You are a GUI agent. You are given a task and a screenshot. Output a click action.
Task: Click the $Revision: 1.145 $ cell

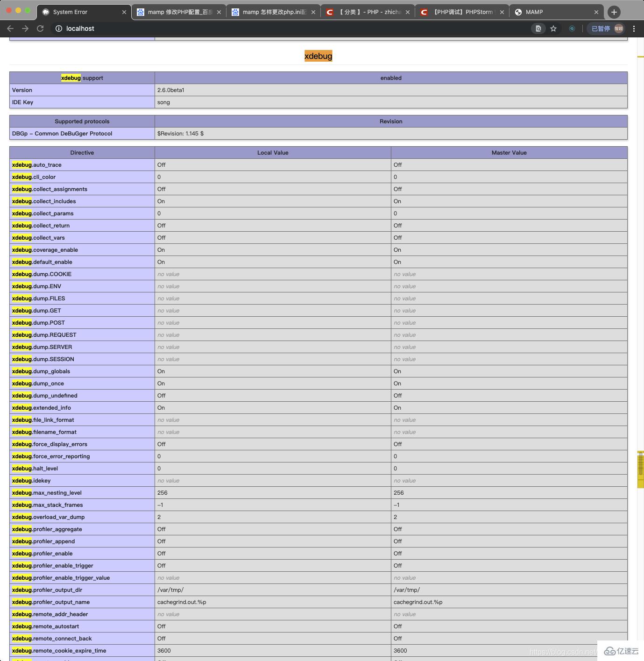click(x=391, y=134)
